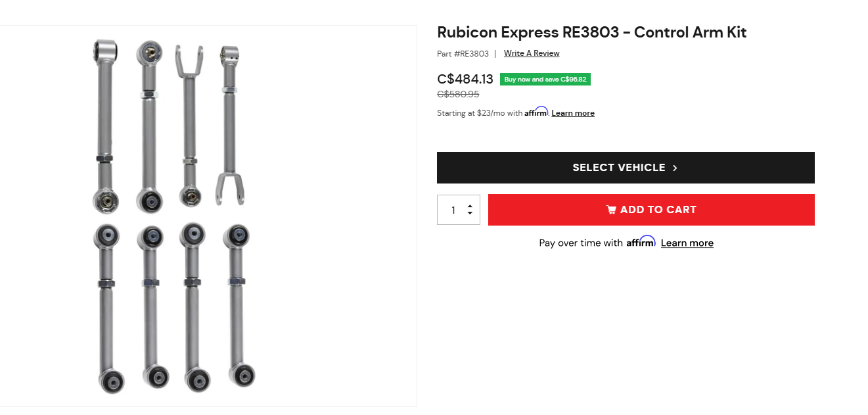Click the Starting at $23/mo text
868x415 pixels.
point(479,113)
